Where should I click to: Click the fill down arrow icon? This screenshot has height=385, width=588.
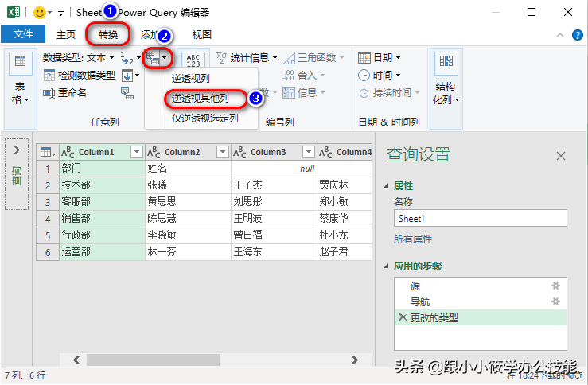point(127,76)
